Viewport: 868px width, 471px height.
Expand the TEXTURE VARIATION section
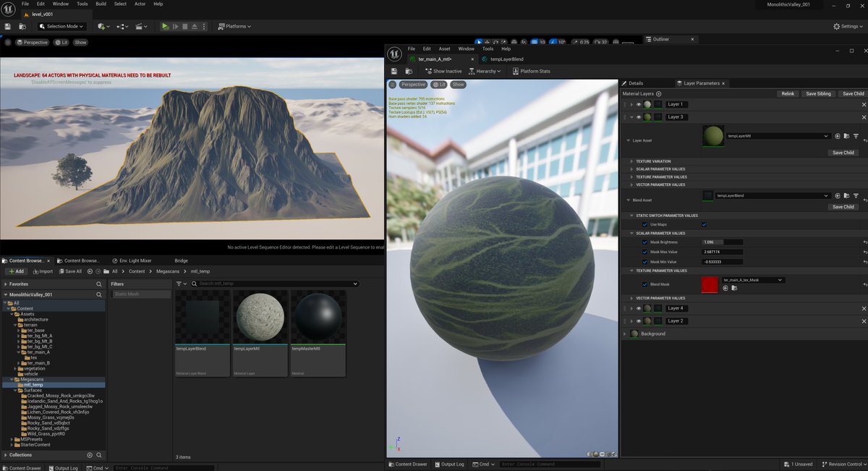pos(631,161)
